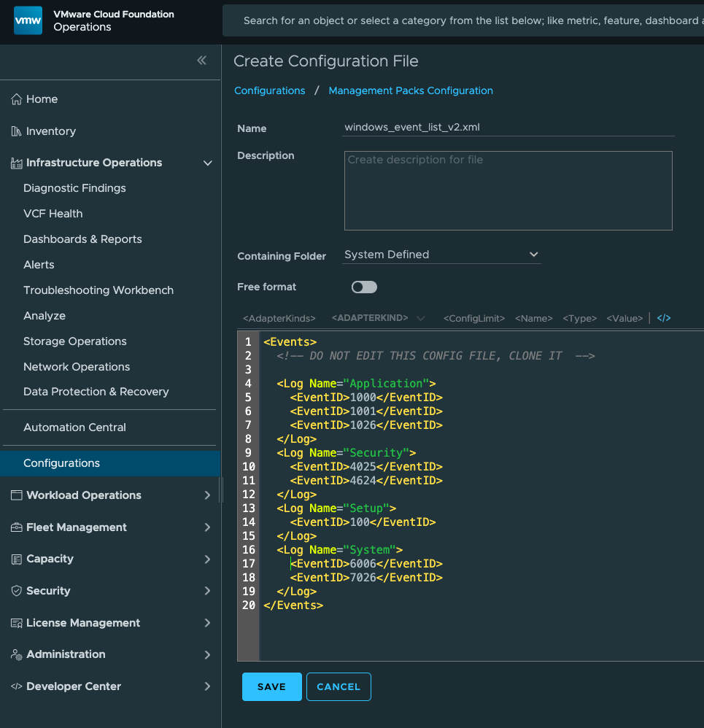Follow Management Packs Configuration breadcrumb link

pyautogui.click(x=411, y=90)
